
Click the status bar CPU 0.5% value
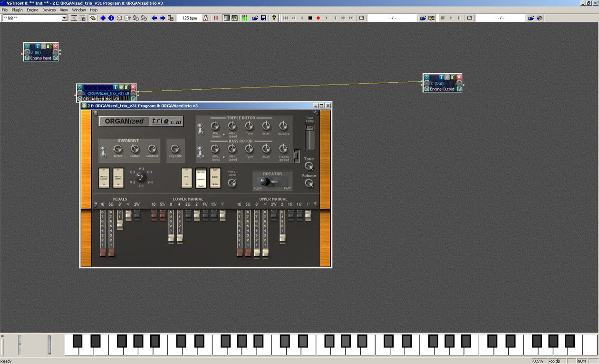(538, 361)
